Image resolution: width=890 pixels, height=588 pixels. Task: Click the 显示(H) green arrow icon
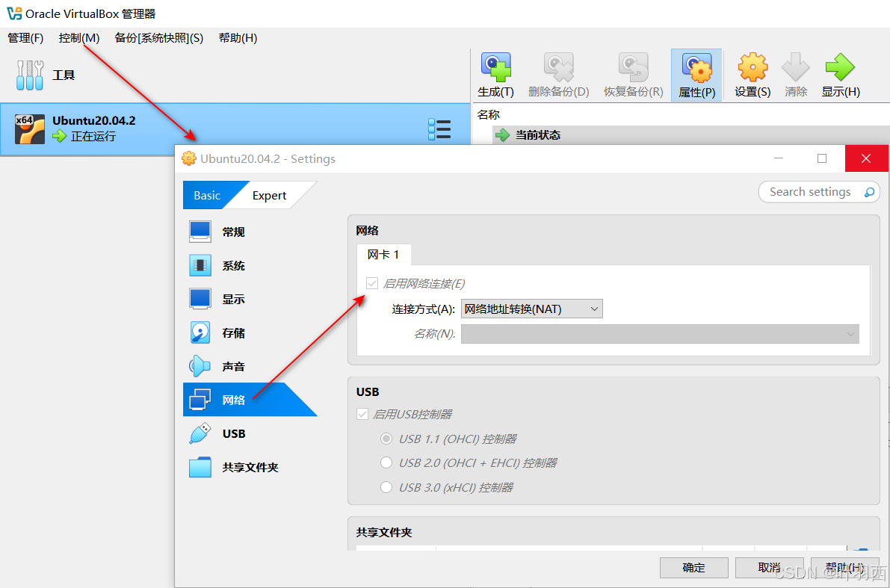point(840,67)
